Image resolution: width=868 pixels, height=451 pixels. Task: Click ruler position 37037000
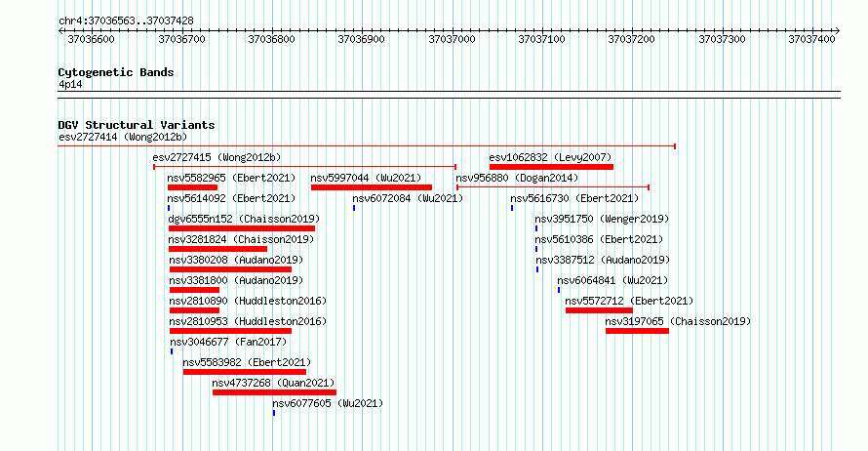pyautogui.click(x=453, y=39)
